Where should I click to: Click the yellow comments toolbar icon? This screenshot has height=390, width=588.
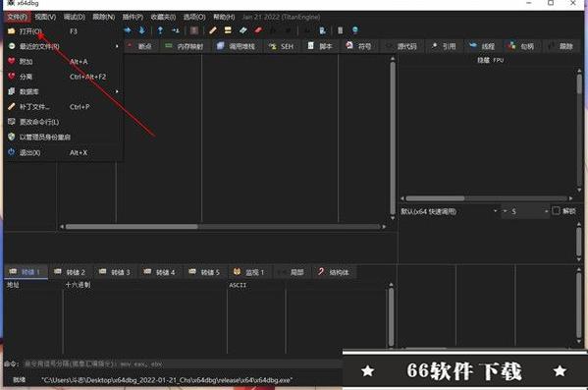(x=228, y=30)
